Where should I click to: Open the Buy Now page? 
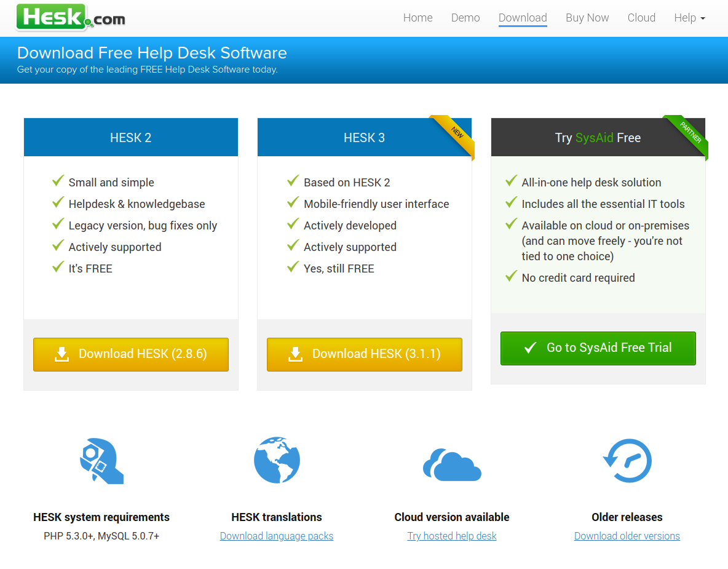(587, 18)
